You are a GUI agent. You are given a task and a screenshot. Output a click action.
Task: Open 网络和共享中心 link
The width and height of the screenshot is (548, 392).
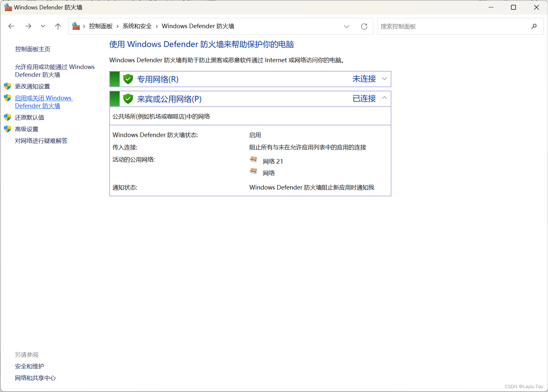(x=35, y=378)
